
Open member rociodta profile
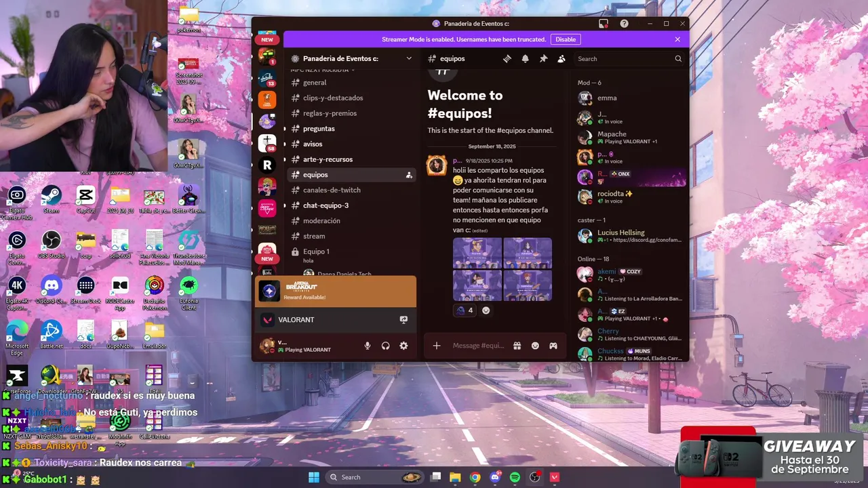click(630, 197)
